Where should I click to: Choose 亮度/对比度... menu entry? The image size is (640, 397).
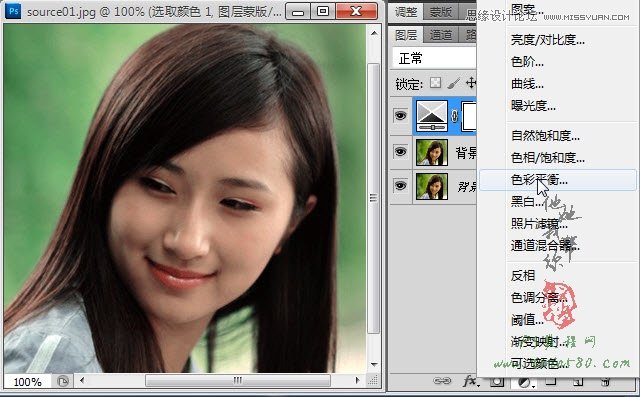548,40
